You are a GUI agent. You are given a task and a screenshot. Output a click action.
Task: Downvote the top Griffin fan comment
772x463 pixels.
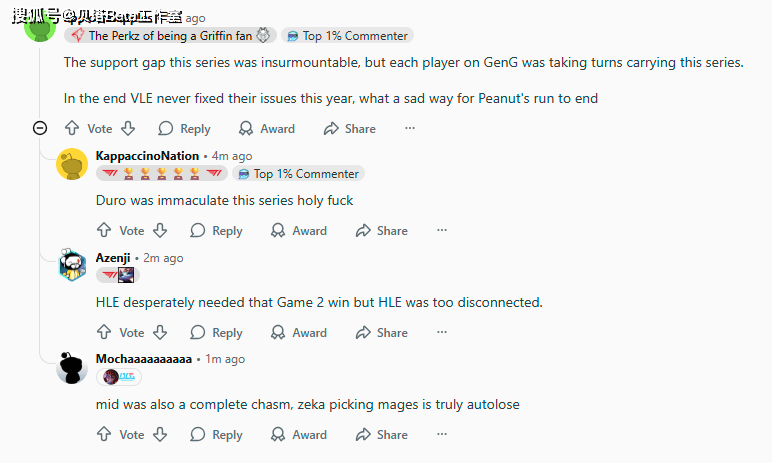click(x=128, y=128)
